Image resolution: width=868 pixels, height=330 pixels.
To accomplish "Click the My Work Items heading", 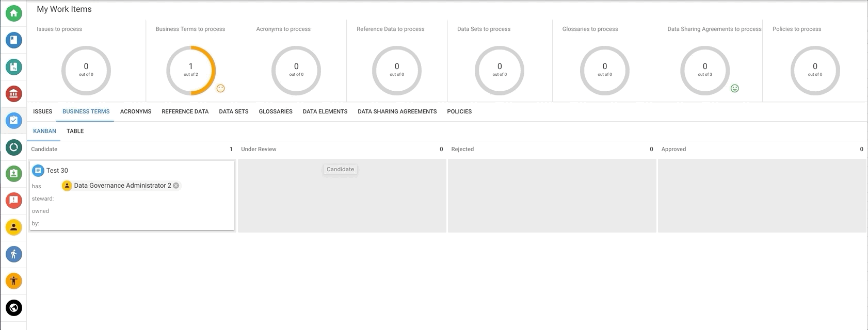I will (x=64, y=9).
